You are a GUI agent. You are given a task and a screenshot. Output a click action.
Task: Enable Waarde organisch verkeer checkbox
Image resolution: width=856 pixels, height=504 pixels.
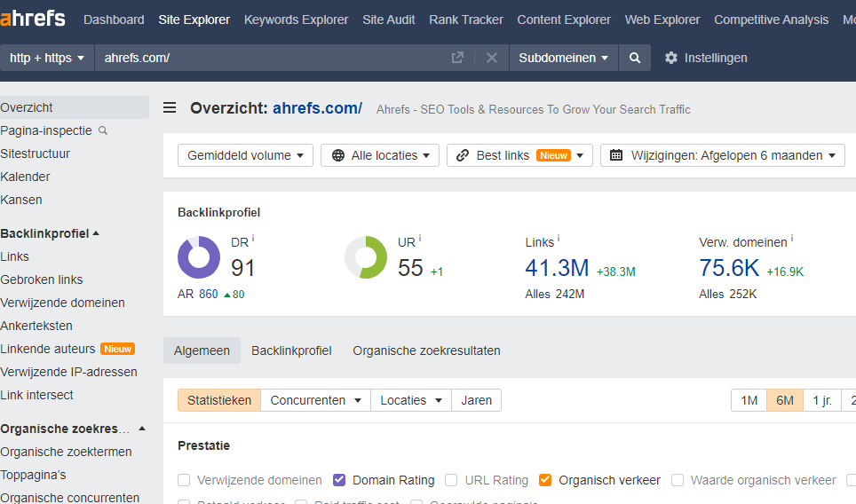coord(678,480)
